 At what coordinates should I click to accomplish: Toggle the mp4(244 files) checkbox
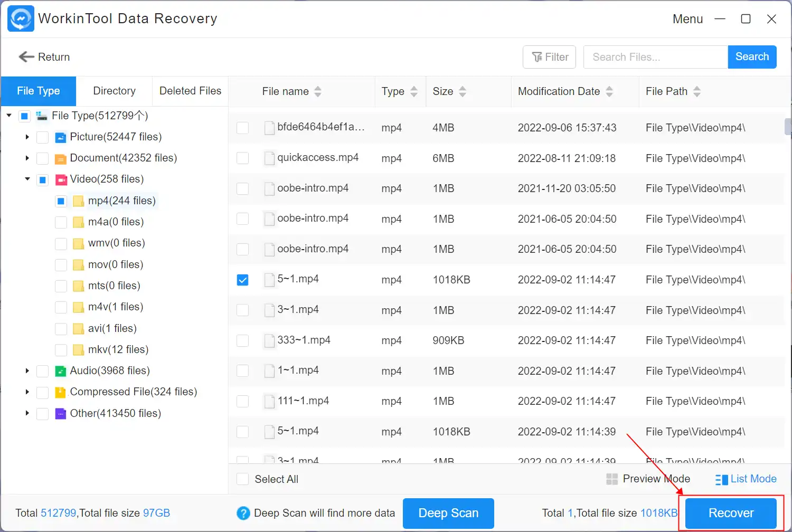pos(61,201)
